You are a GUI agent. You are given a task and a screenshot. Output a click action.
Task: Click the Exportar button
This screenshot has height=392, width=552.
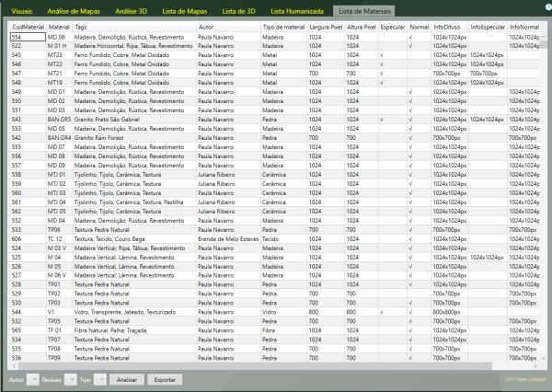coord(165,379)
